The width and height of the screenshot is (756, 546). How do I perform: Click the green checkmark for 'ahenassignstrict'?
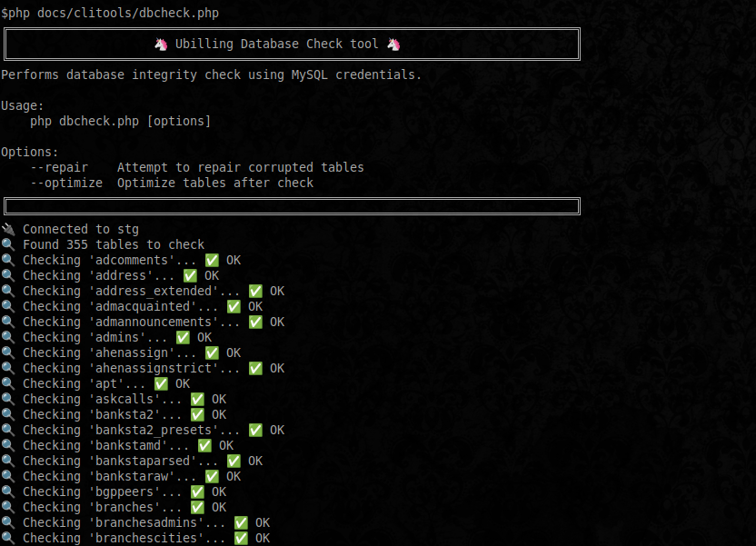click(255, 368)
